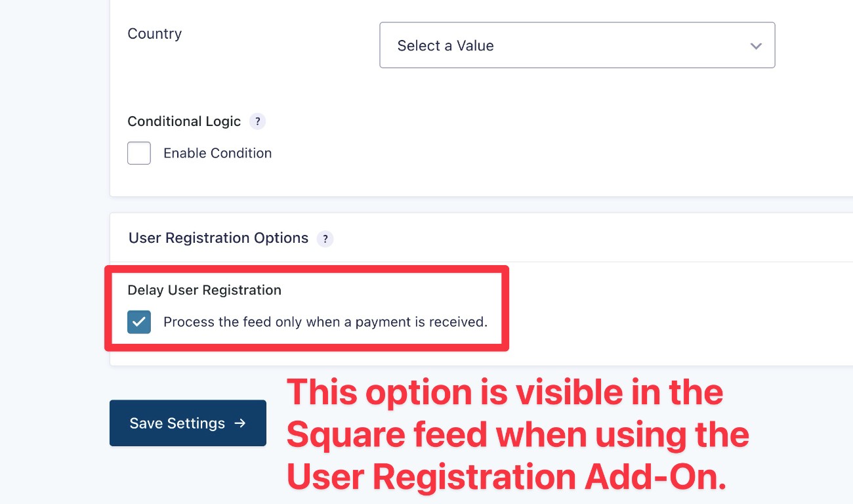
Task: Select the User Registration Options section header
Action: [217, 238]
